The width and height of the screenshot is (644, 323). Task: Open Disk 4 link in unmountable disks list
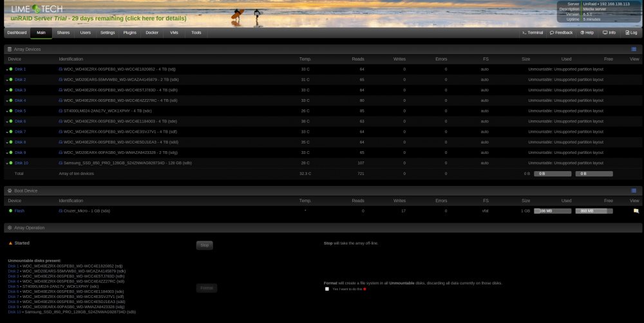coord(14,282)
